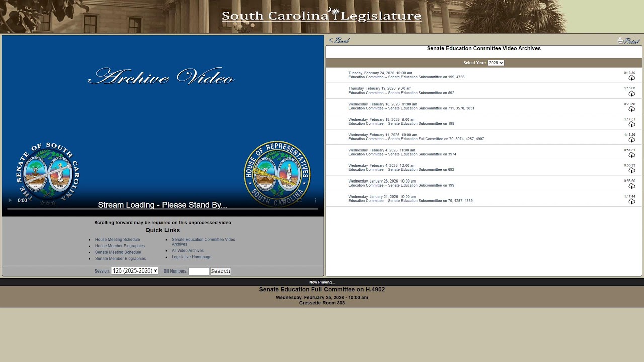
Task: Download the February 19 9:30 am video
Action: pos(632,94)
